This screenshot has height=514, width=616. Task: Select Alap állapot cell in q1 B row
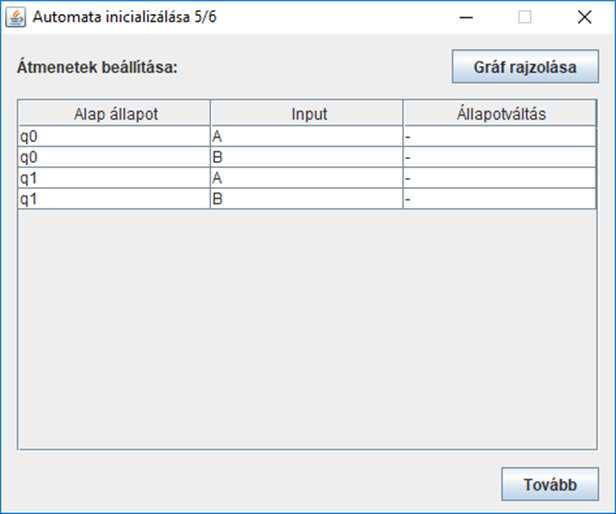coord(114,199)
